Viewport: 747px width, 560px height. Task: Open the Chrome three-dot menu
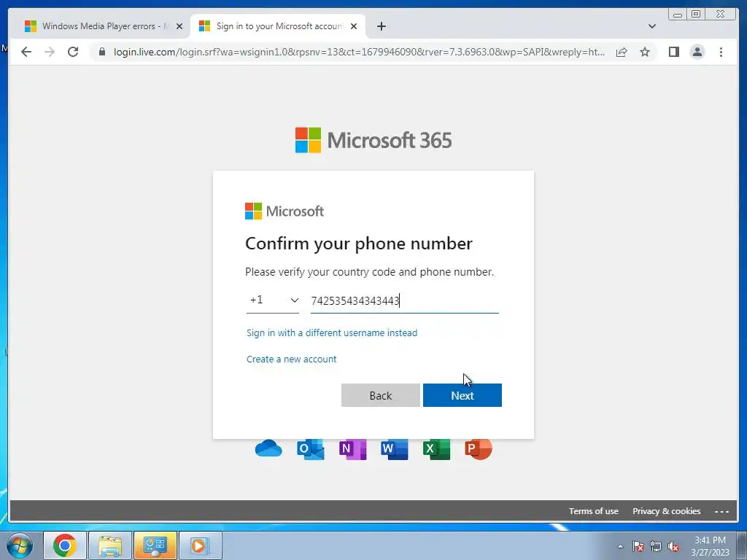tap(721, 52)
